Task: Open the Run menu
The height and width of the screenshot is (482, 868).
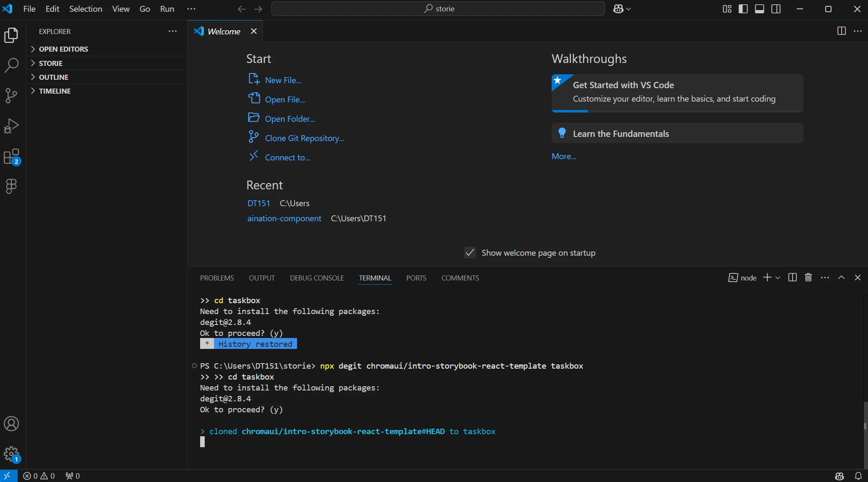Action: [x=167, y=9]
